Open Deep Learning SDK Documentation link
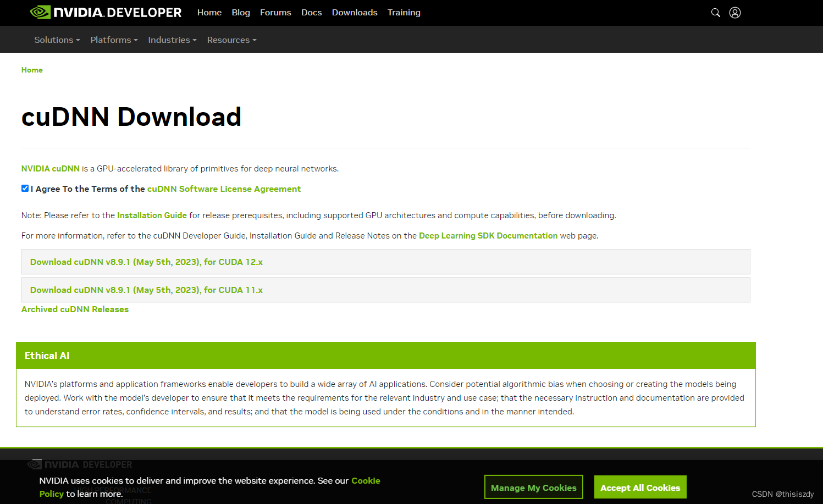Image resolution: width=823 pixels, height=504 pixels. [x=488, y=236]
